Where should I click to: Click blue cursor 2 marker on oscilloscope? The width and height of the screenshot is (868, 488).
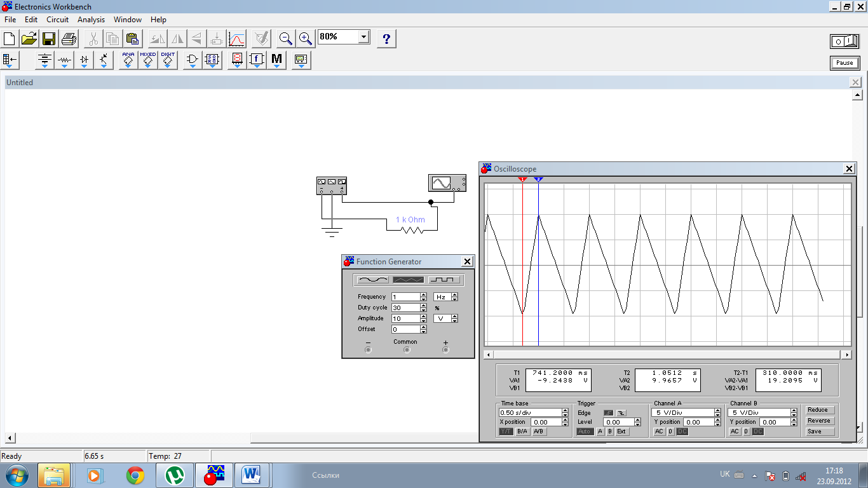tap(538, 180)
